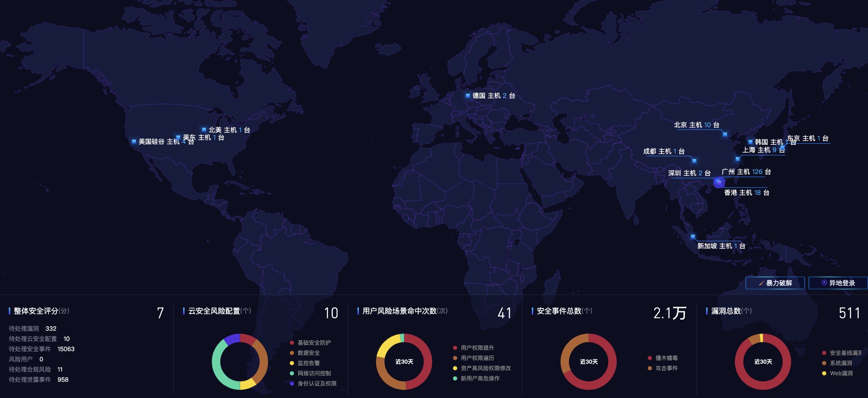Toggle the 系统漏洞 legend entry
The image size is (868, 398).
837,363
